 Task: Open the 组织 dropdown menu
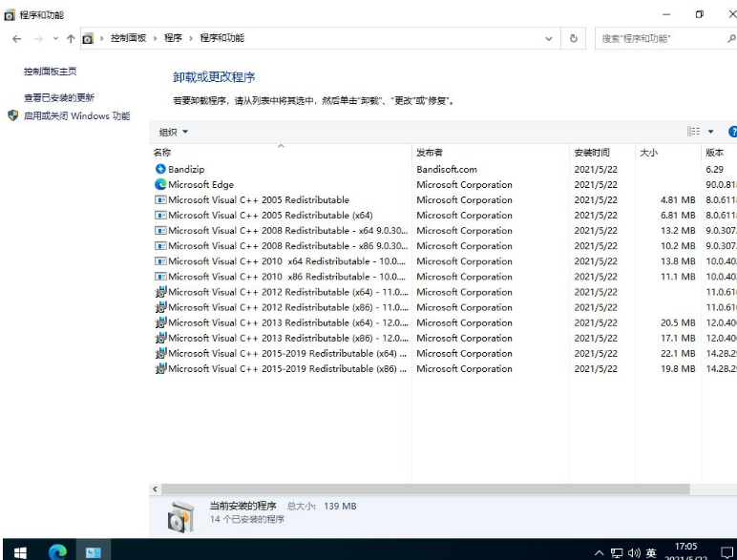click(x=173, y=132)
